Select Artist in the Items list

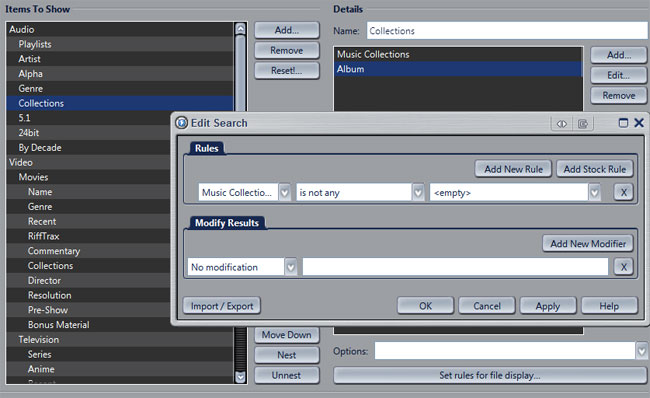120,59
